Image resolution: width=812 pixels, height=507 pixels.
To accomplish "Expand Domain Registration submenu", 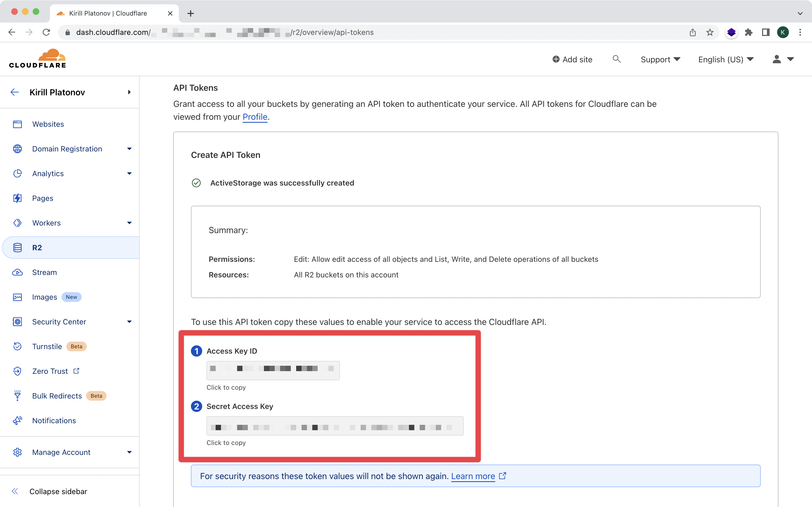I will [129, 149].
